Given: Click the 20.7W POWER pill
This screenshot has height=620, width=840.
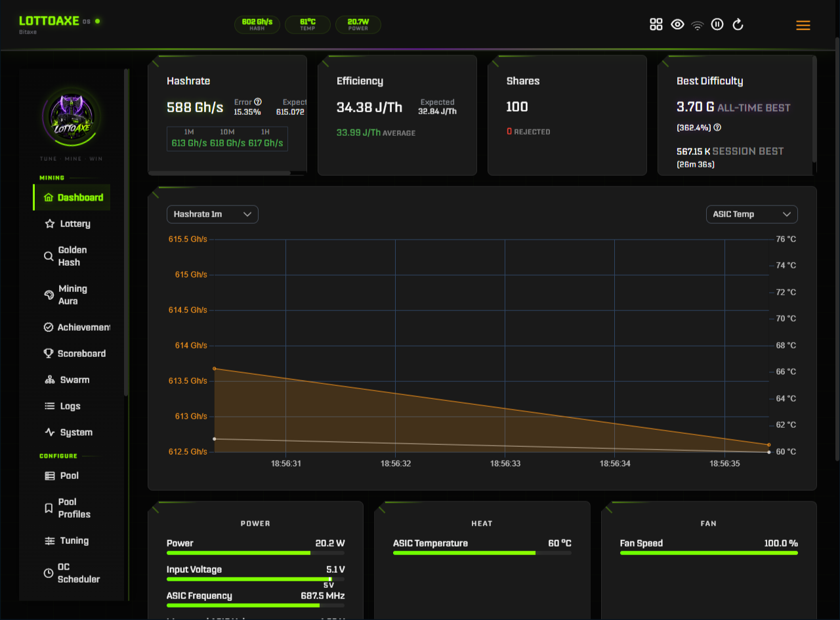Looking at the screenshot, I should pos(358,25).
